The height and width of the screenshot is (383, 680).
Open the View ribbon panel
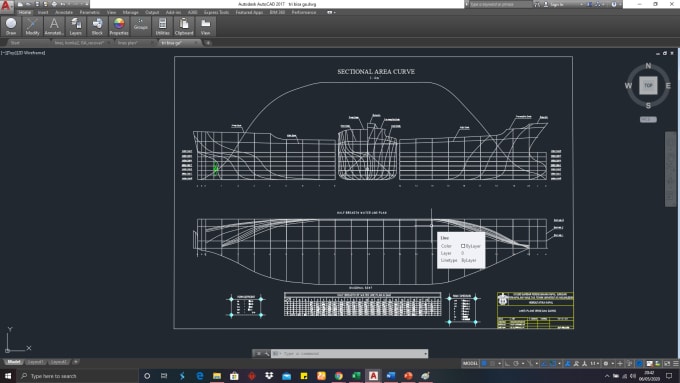pyautogui.click(x=206, y=26)
